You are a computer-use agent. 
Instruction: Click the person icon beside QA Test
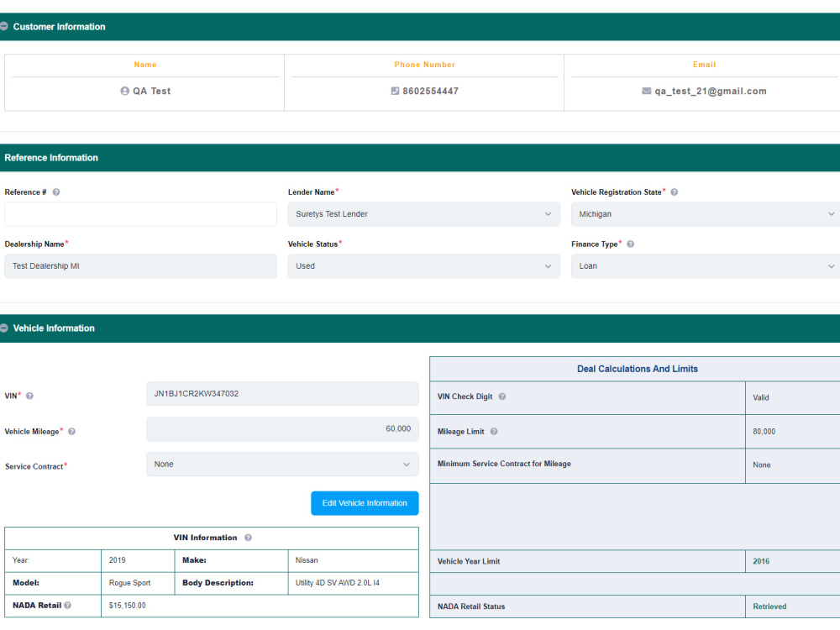(124, 91)
